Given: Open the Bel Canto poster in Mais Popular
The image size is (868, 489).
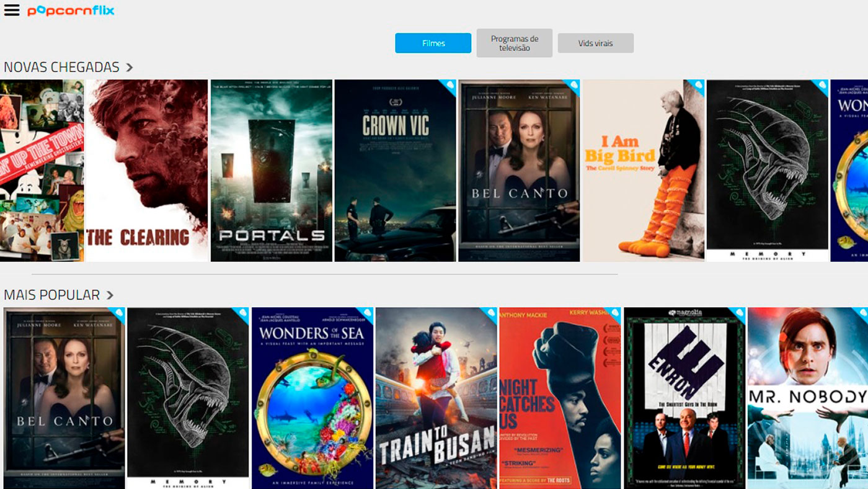Looking at the screenshot, I should coord(64,398).
